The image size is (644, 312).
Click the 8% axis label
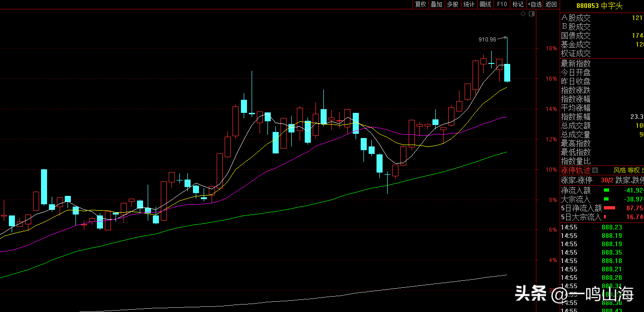point(553,200)
